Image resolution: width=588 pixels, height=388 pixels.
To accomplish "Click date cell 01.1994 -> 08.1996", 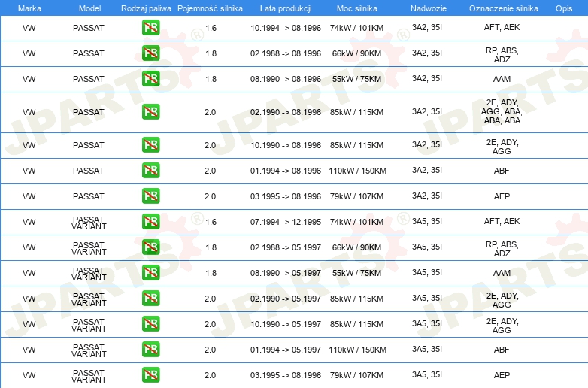I will click(x=286, y=171).
